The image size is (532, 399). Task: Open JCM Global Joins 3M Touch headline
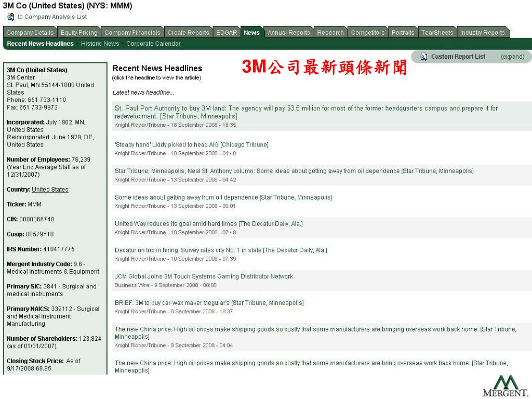(x=204, y=276)
